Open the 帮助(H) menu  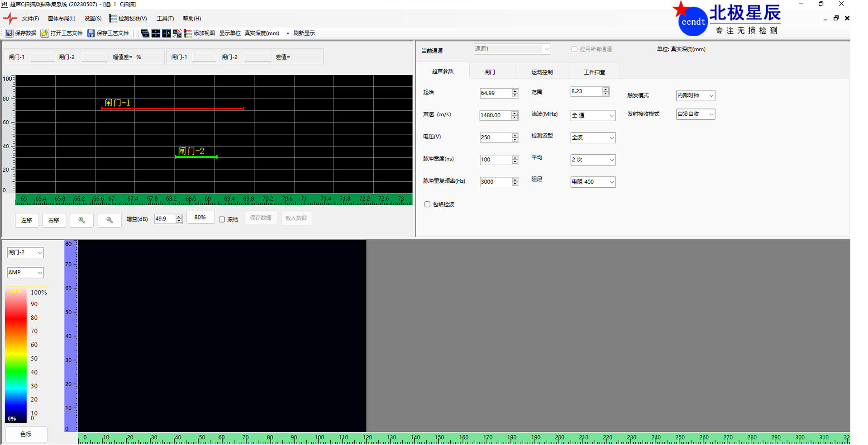[x=192, y=19]
